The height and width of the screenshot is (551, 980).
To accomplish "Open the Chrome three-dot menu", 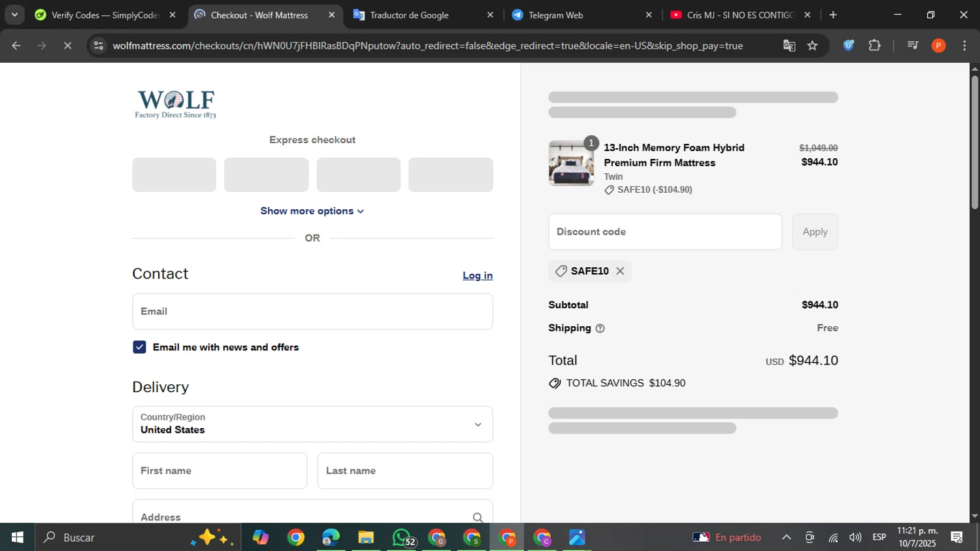I will click(964, 45).
